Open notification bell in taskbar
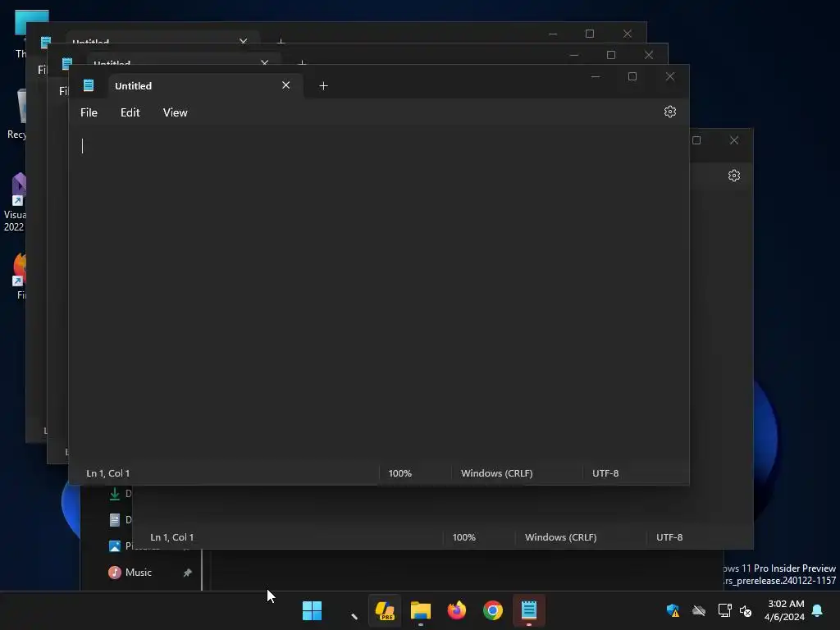 818,610
